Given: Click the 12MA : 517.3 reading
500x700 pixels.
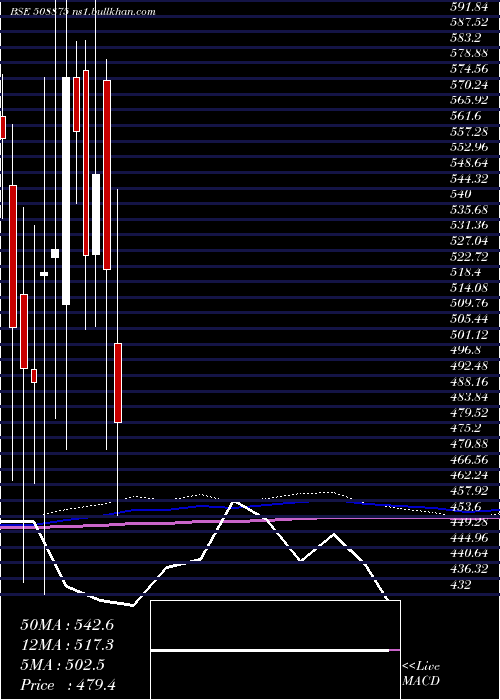Looking at the screenshot, I should click(67, 645).
